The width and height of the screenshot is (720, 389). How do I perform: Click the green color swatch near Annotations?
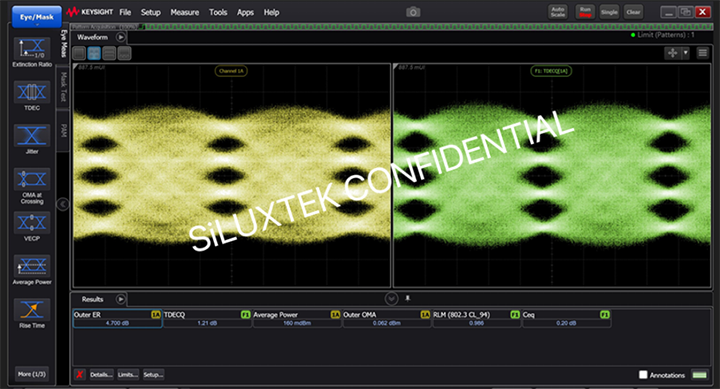(700, 375)
